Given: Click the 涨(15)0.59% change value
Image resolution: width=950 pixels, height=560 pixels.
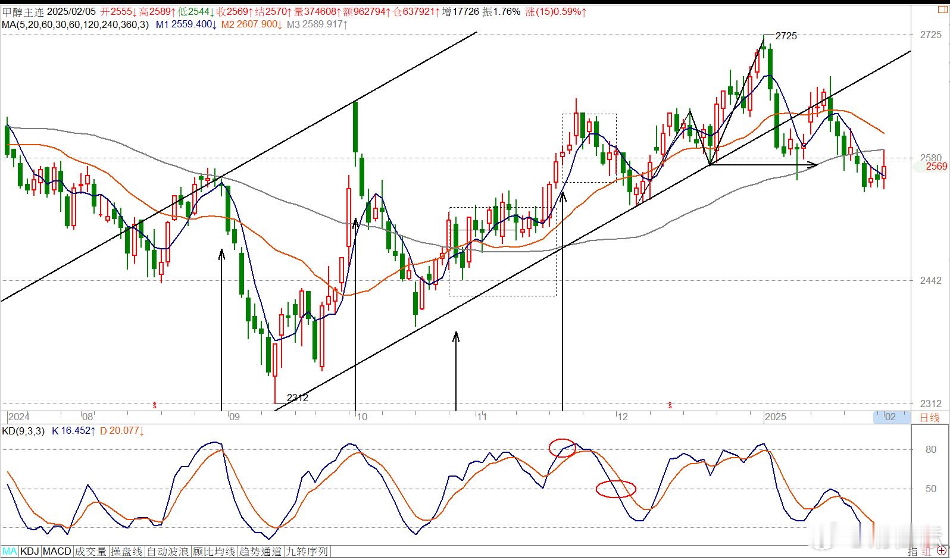Looking at the screenshot, I should click(x=557, y=11).
